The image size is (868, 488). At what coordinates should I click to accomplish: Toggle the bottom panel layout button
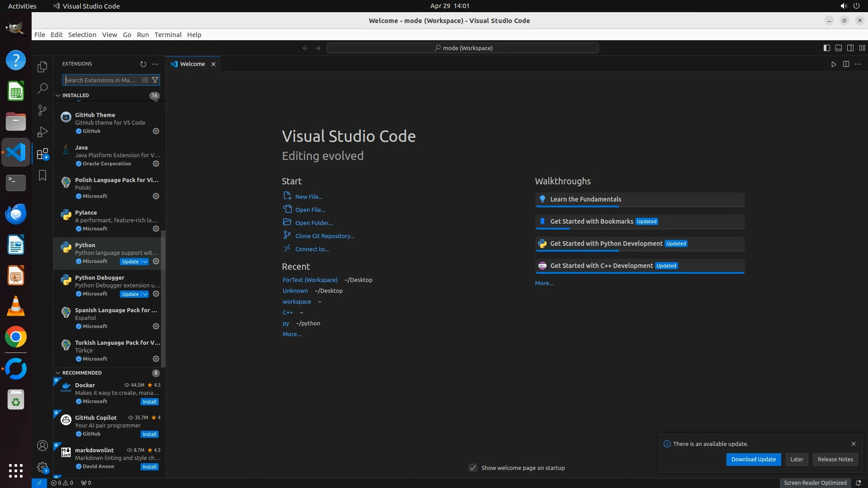(838, 48)
